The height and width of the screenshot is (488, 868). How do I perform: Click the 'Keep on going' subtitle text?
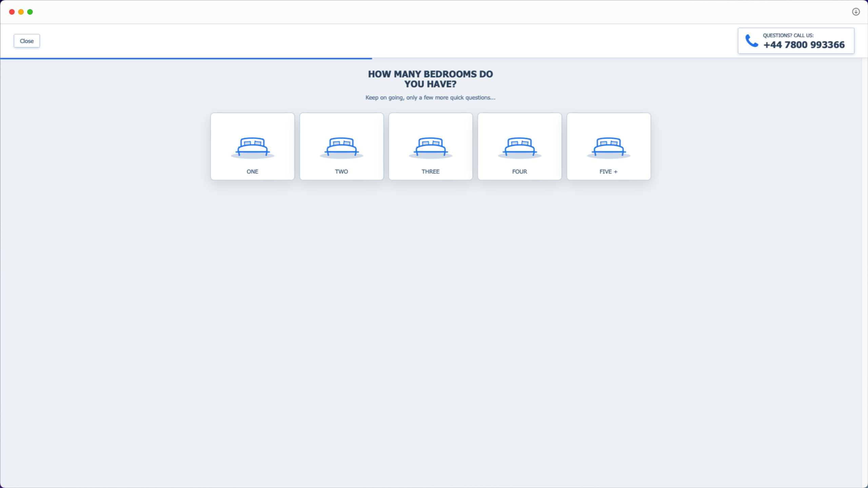[431, 98]
